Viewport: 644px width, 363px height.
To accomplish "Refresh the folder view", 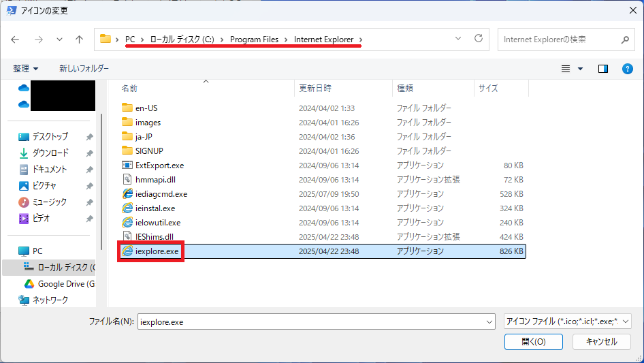I will pyautogui.click(x=479, y=39).
